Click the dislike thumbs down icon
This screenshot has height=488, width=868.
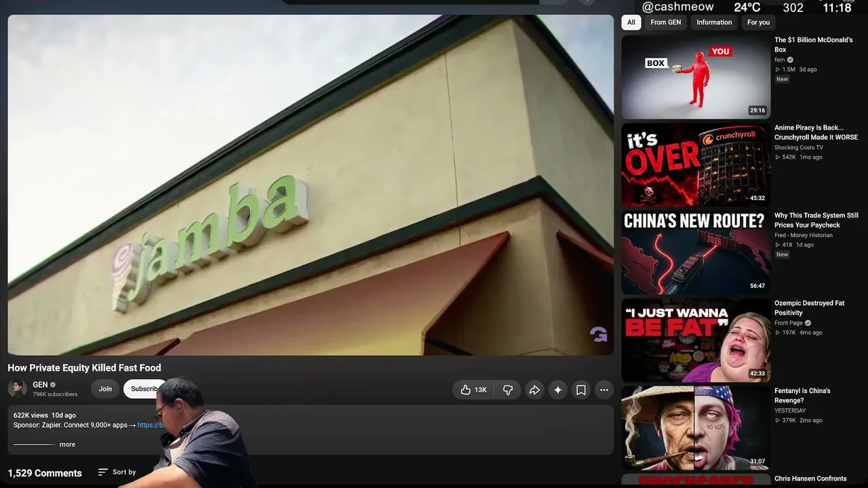click(508, 390)
